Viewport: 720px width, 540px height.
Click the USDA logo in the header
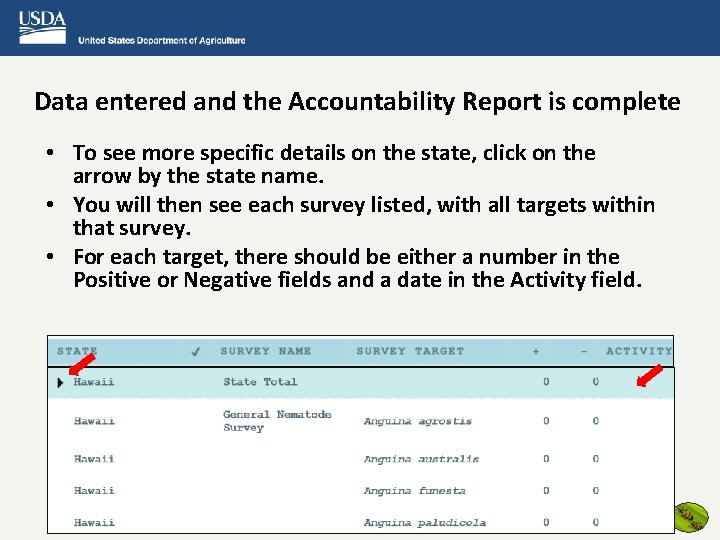(x=42, y=28)
